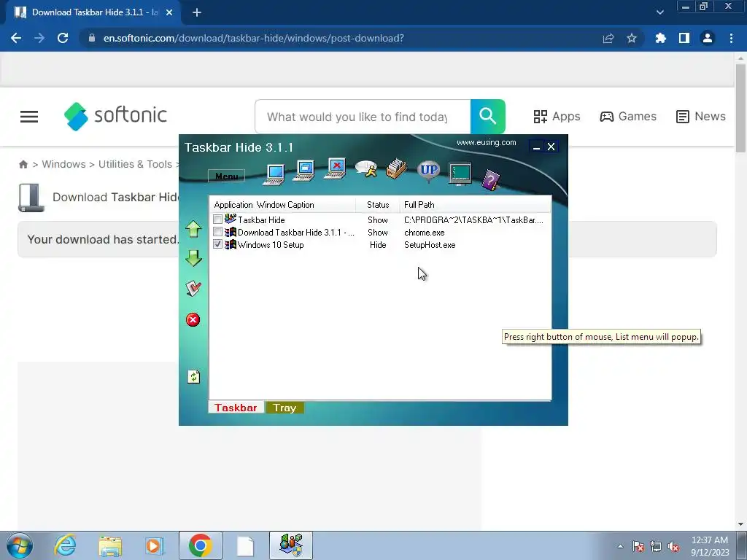Click the Softonic search magnifier button
Screen dimensions: 747x560
click(x=488, y=117)
